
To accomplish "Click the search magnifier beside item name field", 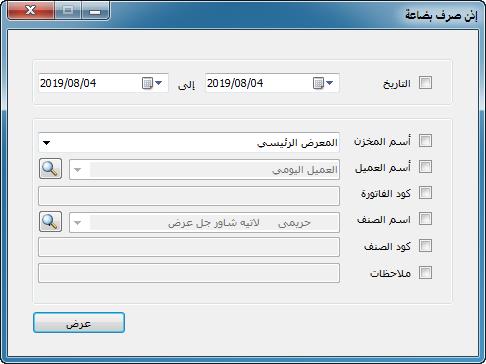I will (x=50, y=222).
